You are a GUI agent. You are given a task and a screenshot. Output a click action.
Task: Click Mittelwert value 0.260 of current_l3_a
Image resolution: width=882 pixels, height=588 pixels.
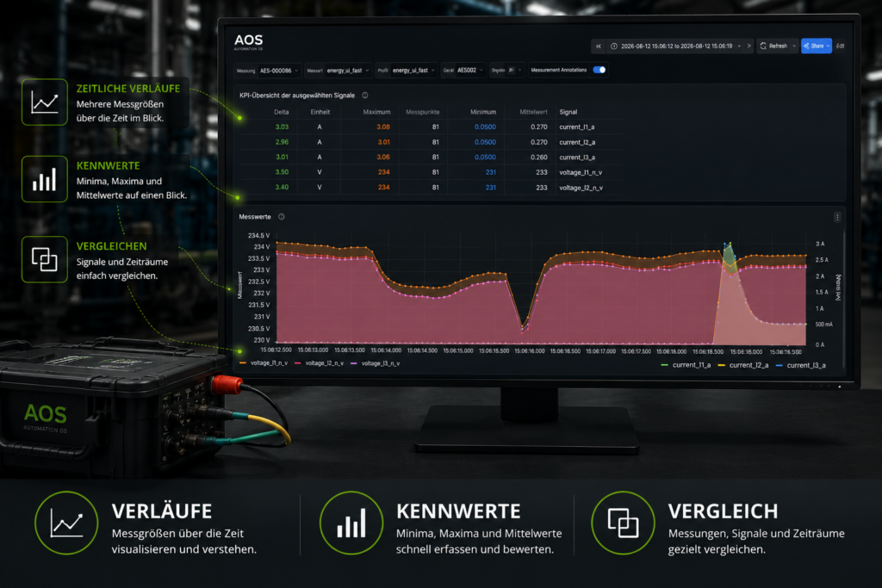(x=539, y=158)
